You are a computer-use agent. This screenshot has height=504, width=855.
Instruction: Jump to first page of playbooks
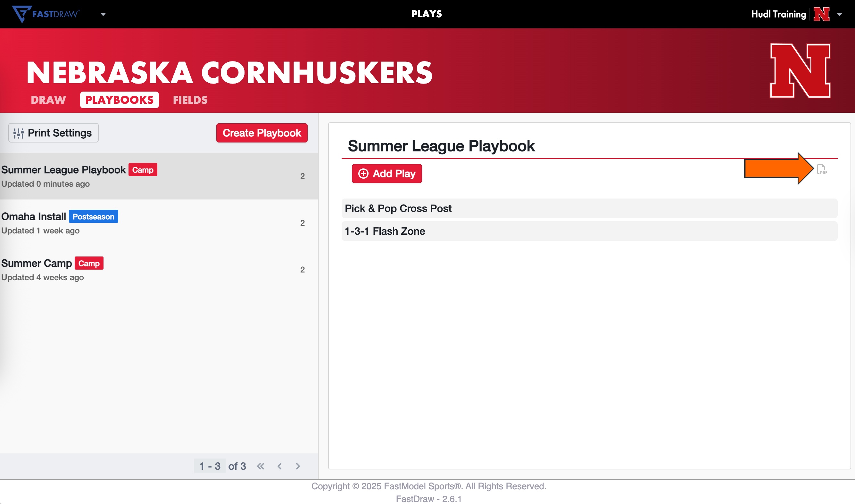[x=261, y=466]
